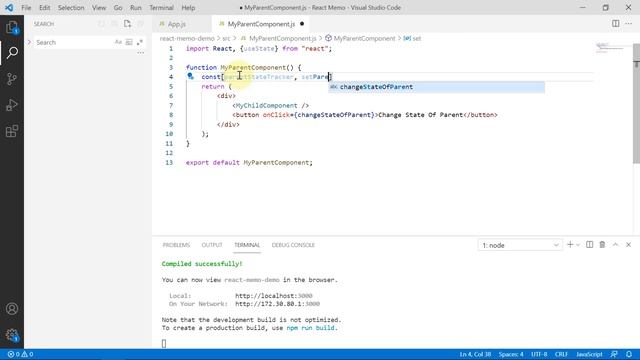This screenshot has height=360, width=640.
Task: Click 'Ln 4, Col 38' in status bar
Action: (x=476, y=354)
